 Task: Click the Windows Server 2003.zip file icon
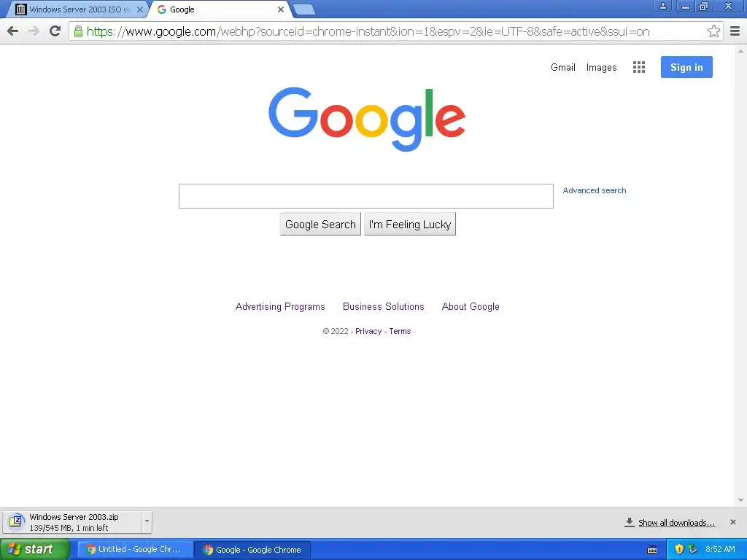pyautogui.click(x=17, y=522)
